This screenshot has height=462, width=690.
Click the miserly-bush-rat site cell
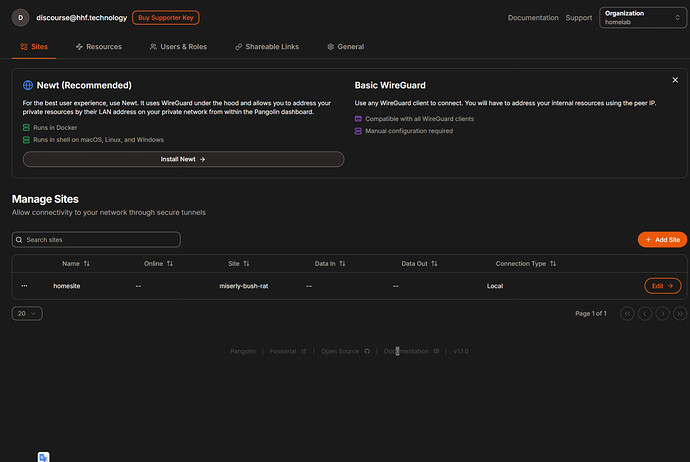[x=244, y=286]
